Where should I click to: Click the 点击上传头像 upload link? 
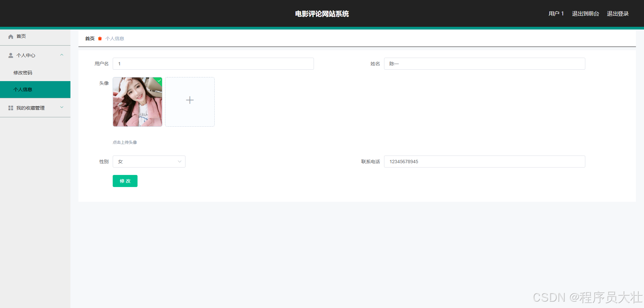(125, 142)
